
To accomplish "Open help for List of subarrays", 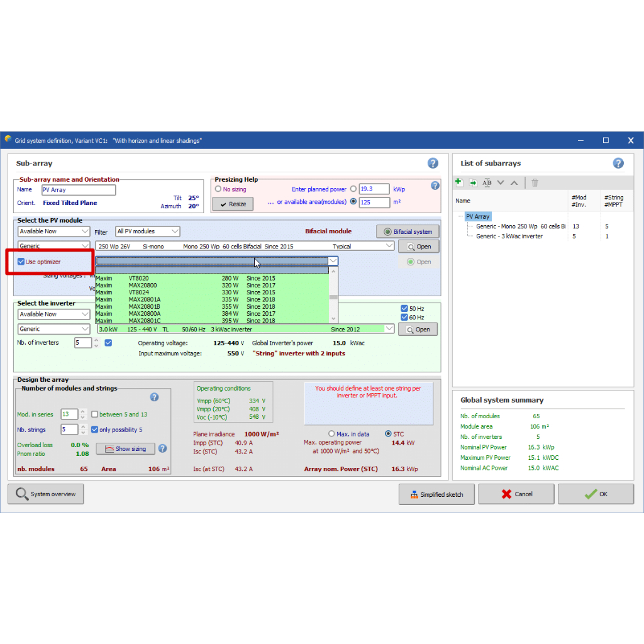I will coord(618,163).
